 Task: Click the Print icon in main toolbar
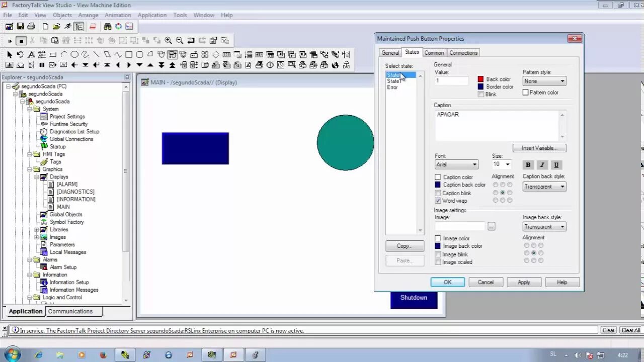[31, 26]
